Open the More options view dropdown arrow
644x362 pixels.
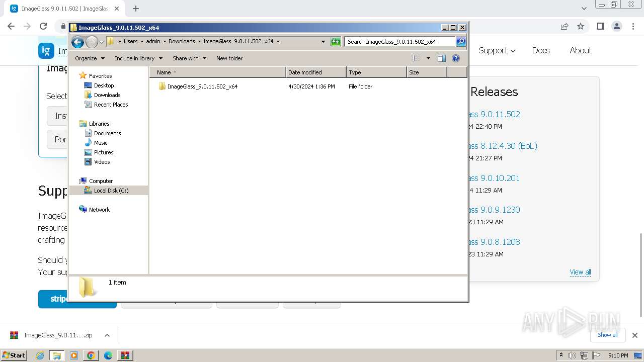428,58
